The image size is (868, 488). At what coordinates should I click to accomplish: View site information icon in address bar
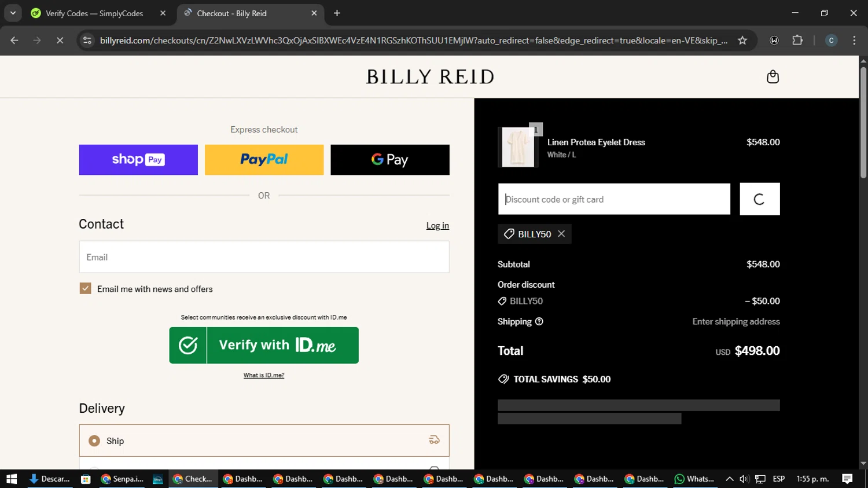[87, 41]
